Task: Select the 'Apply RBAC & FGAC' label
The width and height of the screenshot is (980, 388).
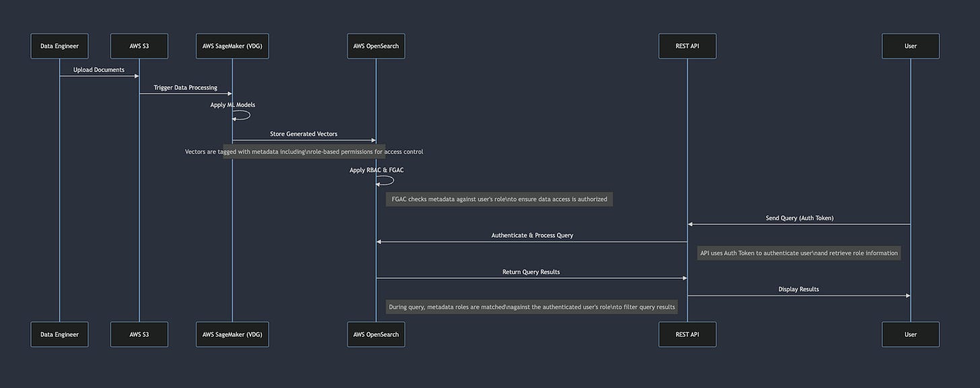Action: pos(377,170)
